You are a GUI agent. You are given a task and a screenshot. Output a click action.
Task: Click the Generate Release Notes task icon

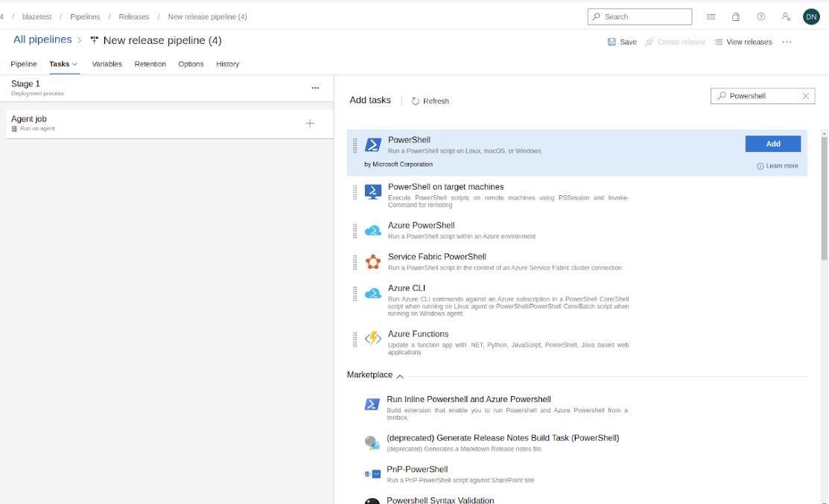click(372, 443)
